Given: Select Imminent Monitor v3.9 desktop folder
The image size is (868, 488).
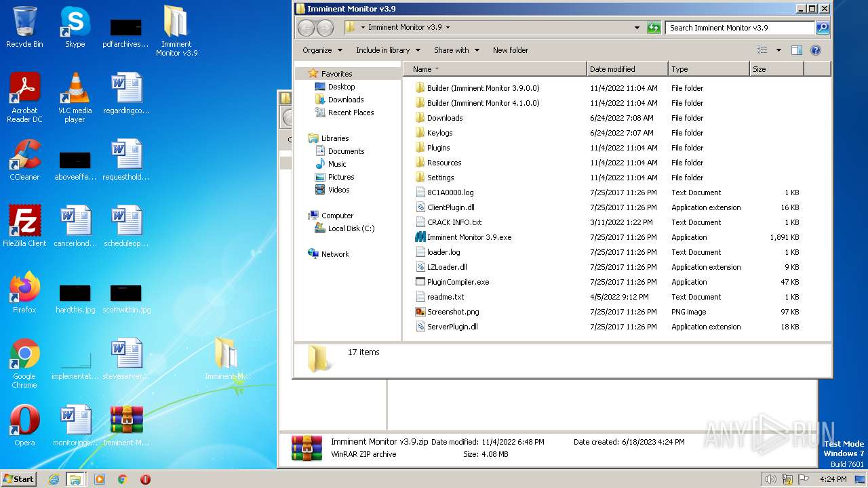Looking at the screenshot, I should click(x=176, y=31).
